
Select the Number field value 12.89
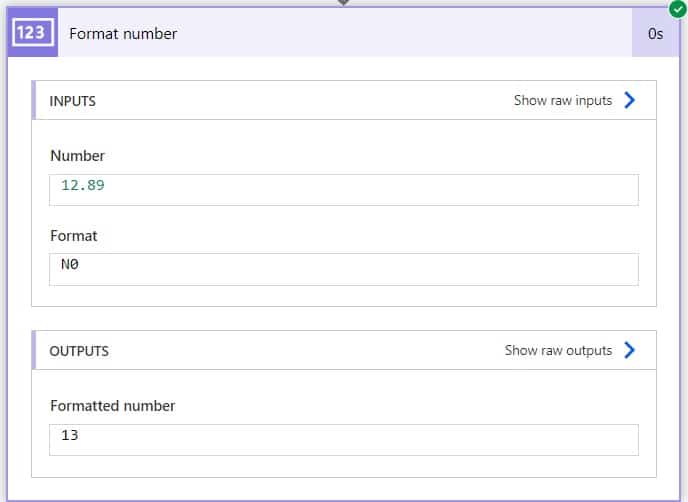[344, 190]
